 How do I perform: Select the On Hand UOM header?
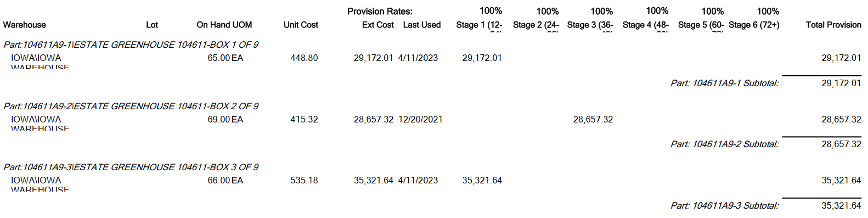(x=224, y=25)
